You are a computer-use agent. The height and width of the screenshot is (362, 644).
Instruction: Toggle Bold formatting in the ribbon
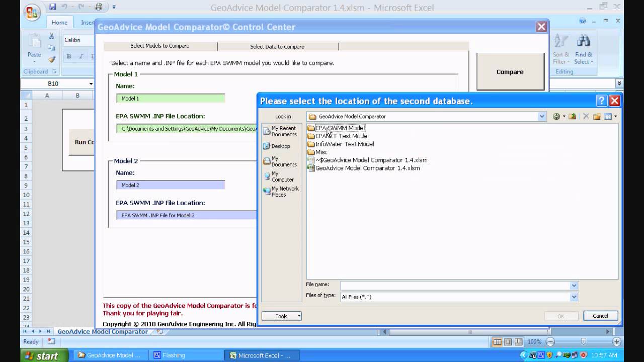click(69, 56)
